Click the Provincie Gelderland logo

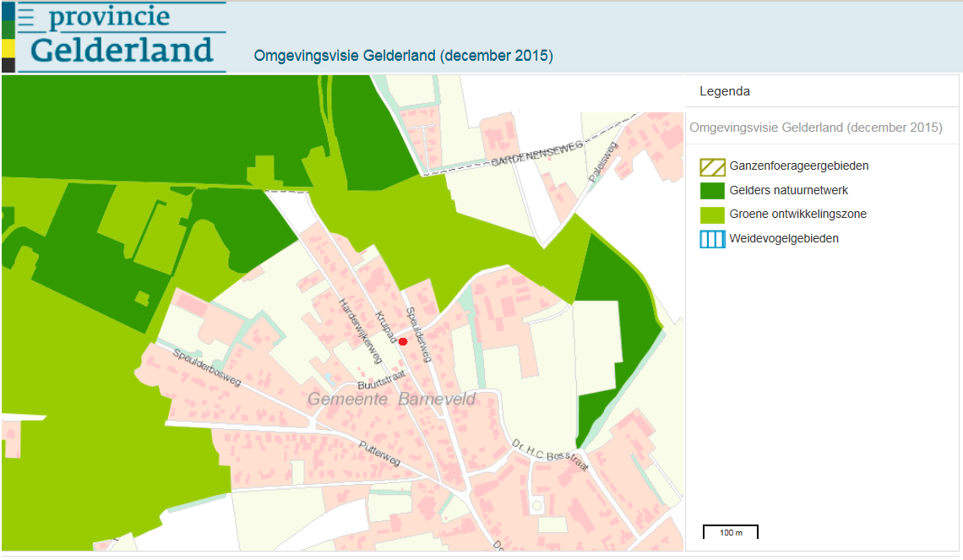point(114,37)
